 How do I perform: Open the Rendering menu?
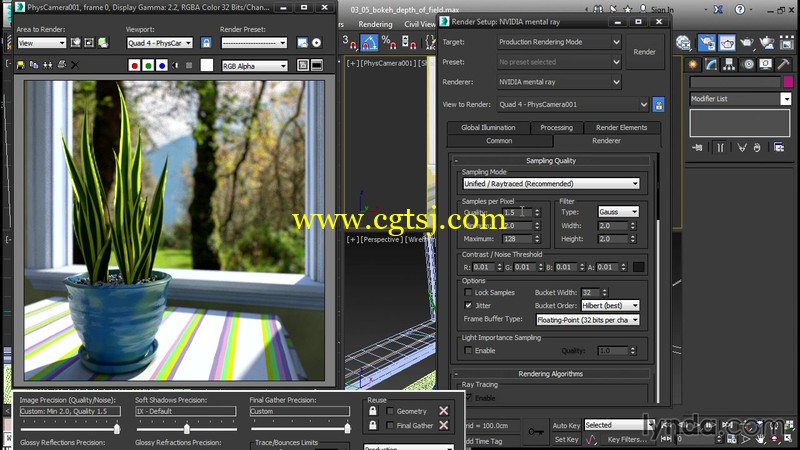click(x=375, y=24)
